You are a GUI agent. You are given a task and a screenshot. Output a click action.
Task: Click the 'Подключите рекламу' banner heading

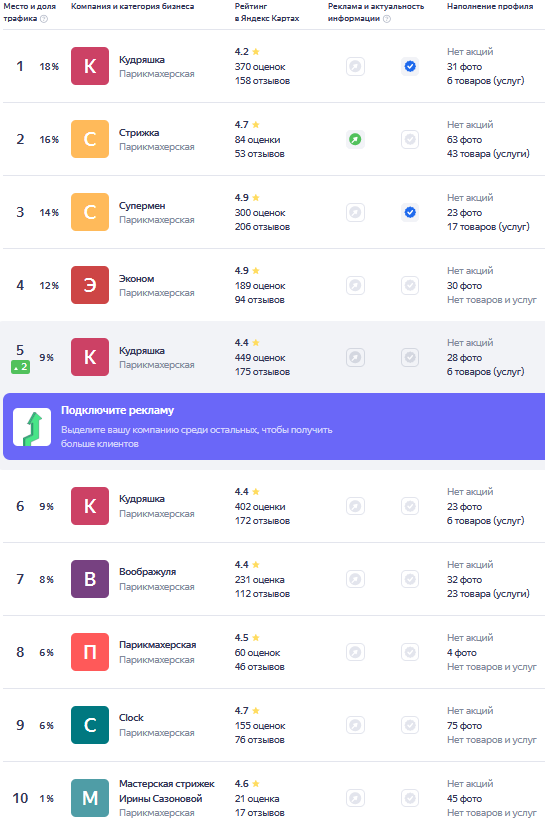click(117, 410)
